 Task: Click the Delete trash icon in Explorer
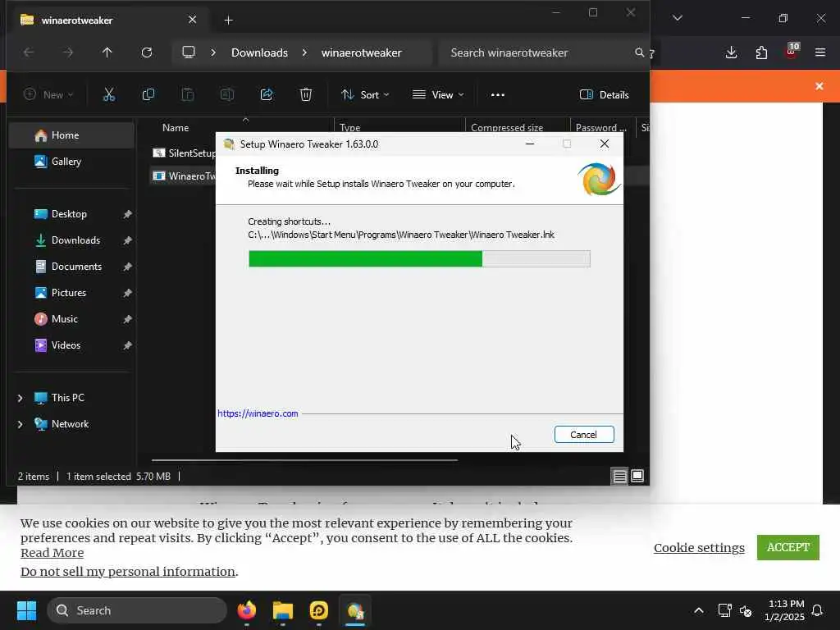click(306, 95)
